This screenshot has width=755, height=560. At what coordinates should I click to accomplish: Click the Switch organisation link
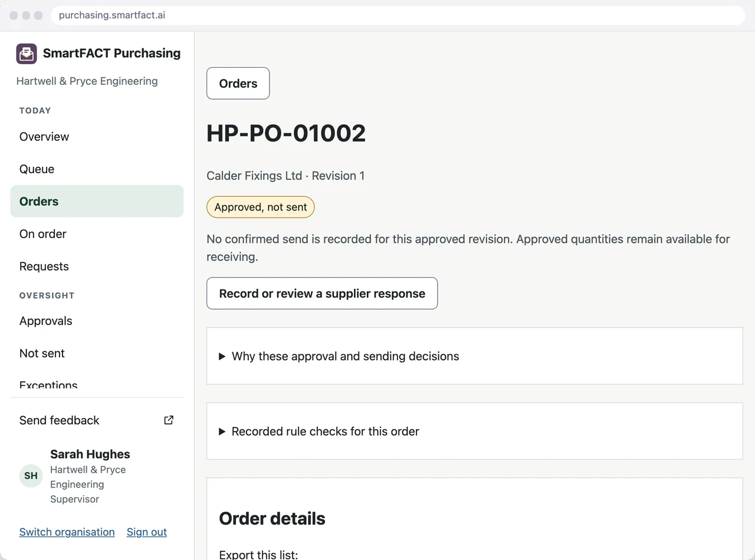tap(67, 532)
